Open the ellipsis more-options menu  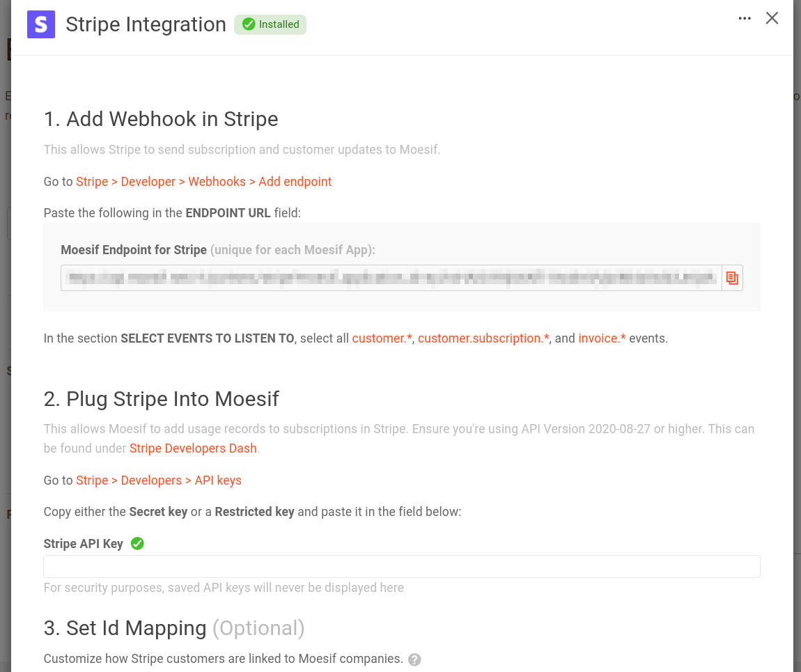click(x=745, y=18)
